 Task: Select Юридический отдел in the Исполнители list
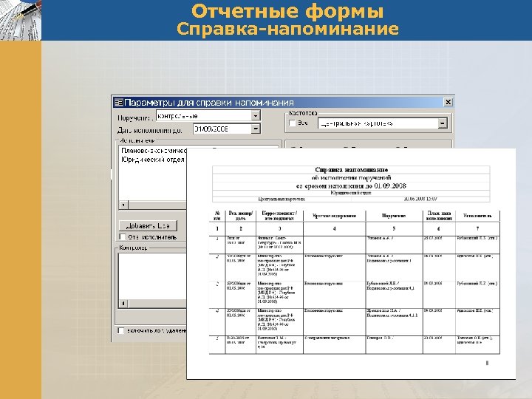click(153, 160)
